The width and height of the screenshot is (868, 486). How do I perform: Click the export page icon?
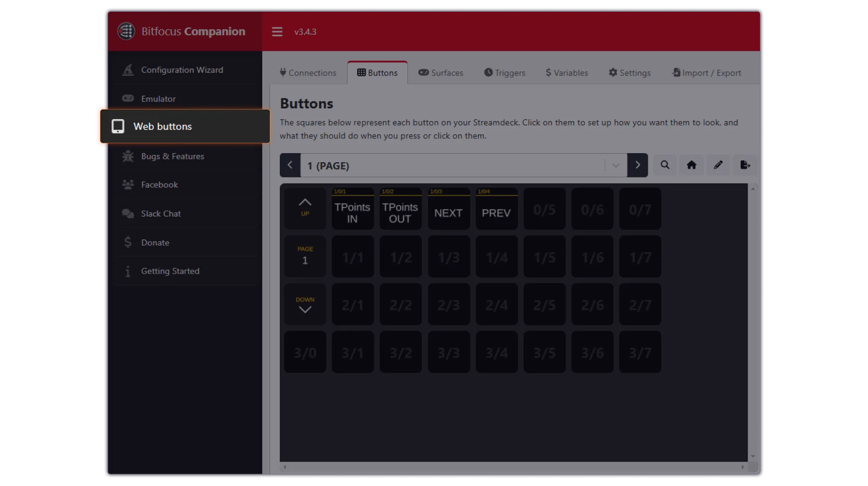click(745, 165)
